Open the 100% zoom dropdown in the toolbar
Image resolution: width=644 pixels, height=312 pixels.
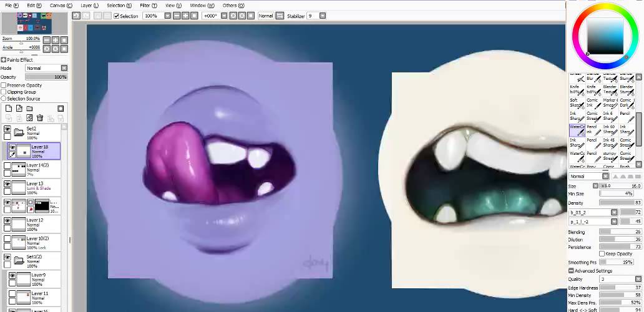(168, 16)
